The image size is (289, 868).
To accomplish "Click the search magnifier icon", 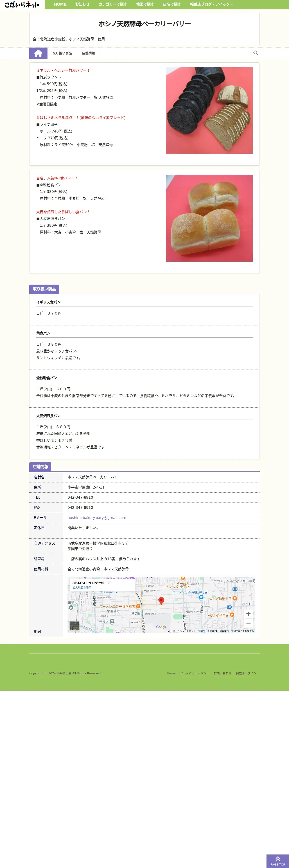I will [x=256, y=53].
